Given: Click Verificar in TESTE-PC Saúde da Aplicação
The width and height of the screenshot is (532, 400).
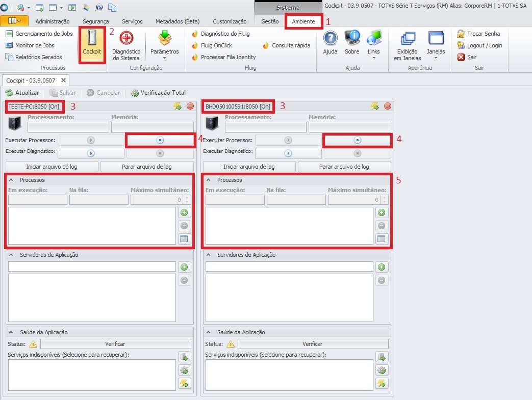Looking at the screenshot, I should point(115,344).
